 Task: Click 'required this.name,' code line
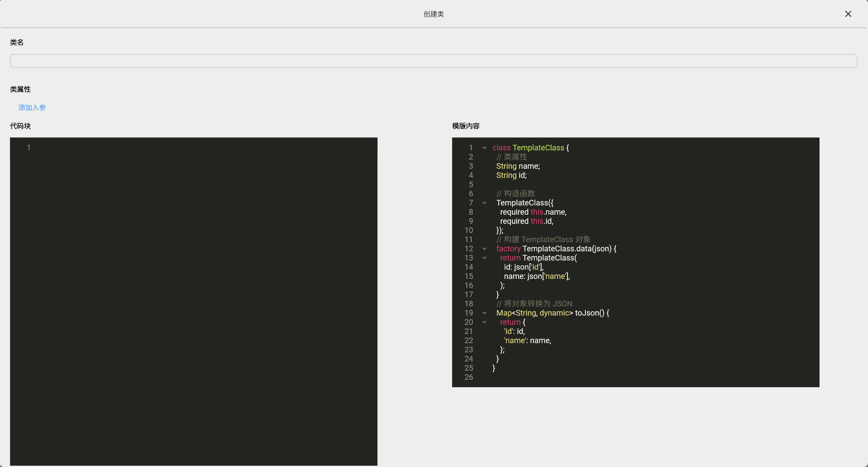click(x=533, y=212)
